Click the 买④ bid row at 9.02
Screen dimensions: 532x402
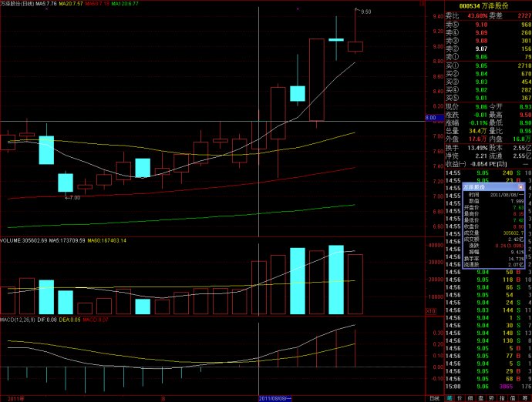coord(488,90)
